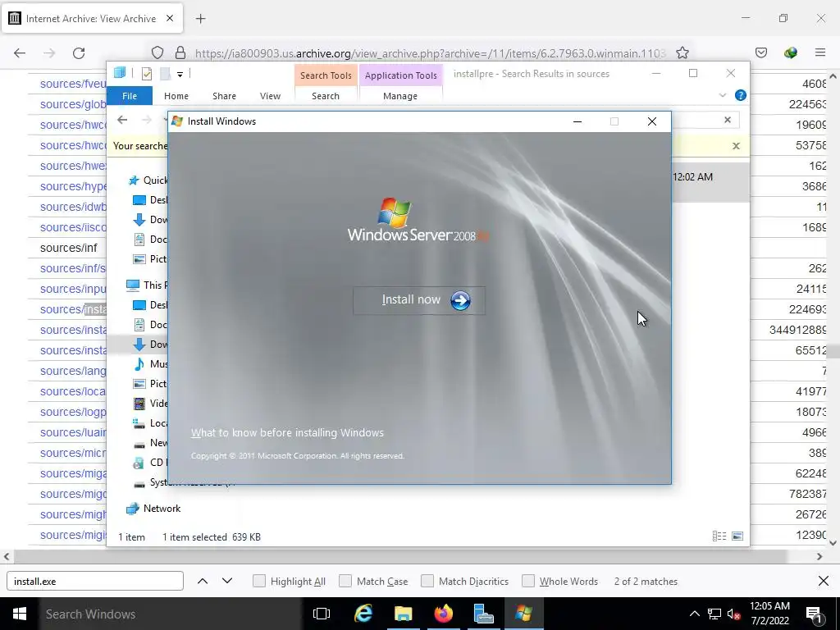The image size is (840, 630).
Task: Click the Application Tools contextual tab header
Action: click(400, 75)
